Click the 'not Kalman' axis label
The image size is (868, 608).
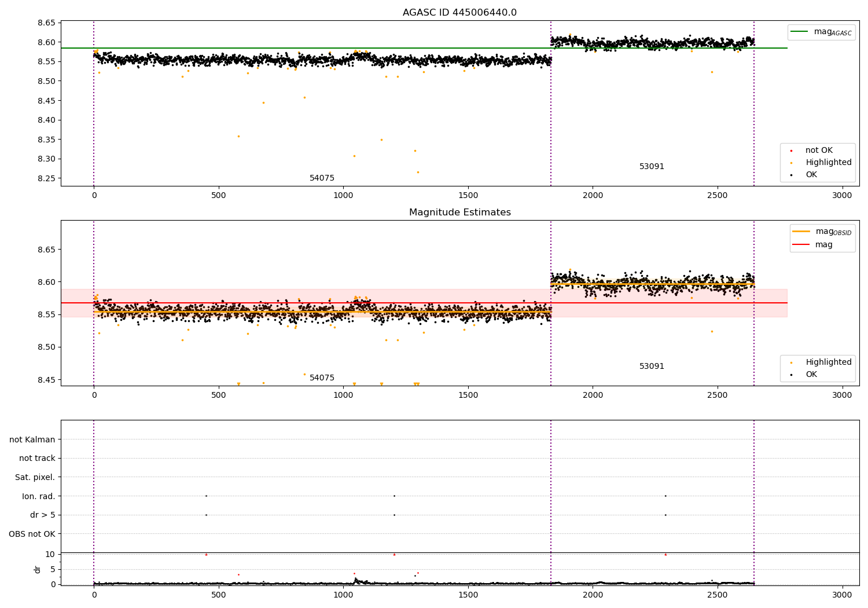(32, 439)
